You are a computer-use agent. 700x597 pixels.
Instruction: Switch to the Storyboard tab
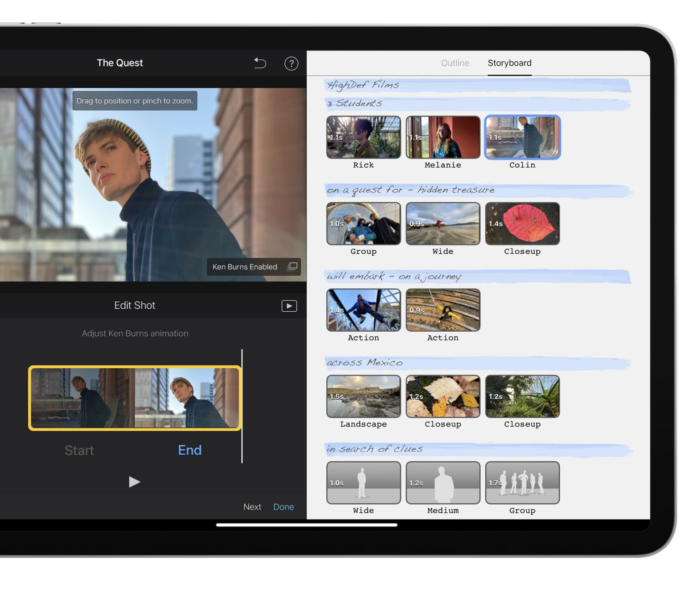tap(509, 63)
